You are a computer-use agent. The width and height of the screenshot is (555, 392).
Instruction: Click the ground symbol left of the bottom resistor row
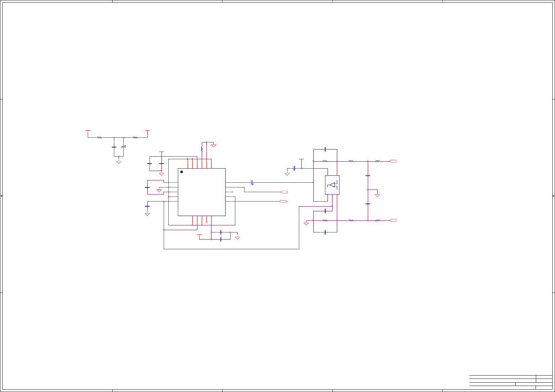(x=306, y=223)
